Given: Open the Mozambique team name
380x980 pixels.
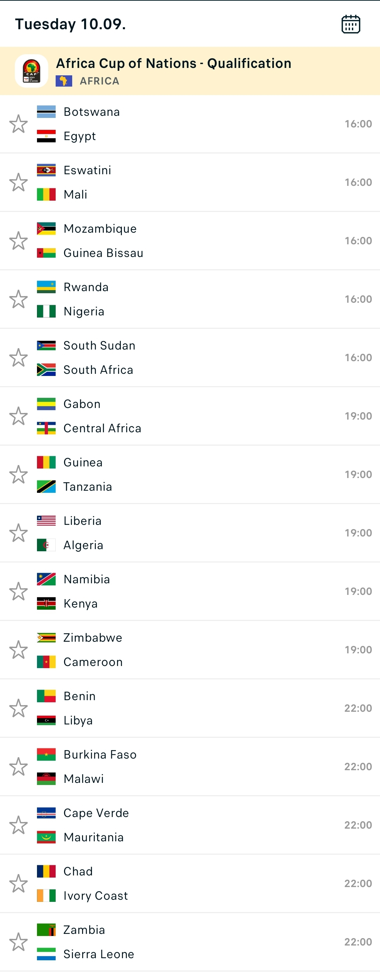Looking at the screenshot, I should (100, 229).
